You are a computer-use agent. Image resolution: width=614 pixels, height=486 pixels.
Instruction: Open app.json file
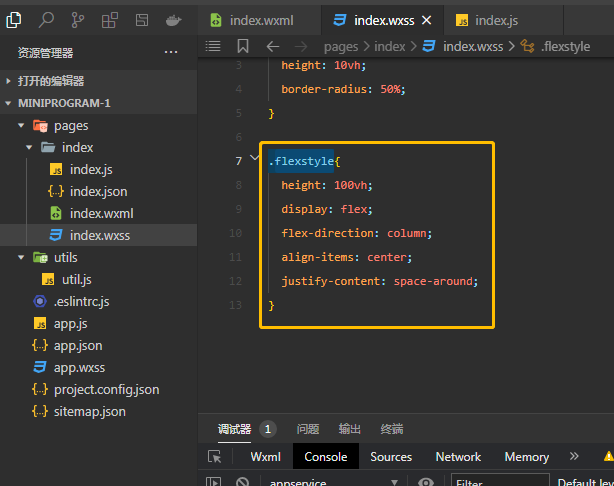tap(98, 345)
